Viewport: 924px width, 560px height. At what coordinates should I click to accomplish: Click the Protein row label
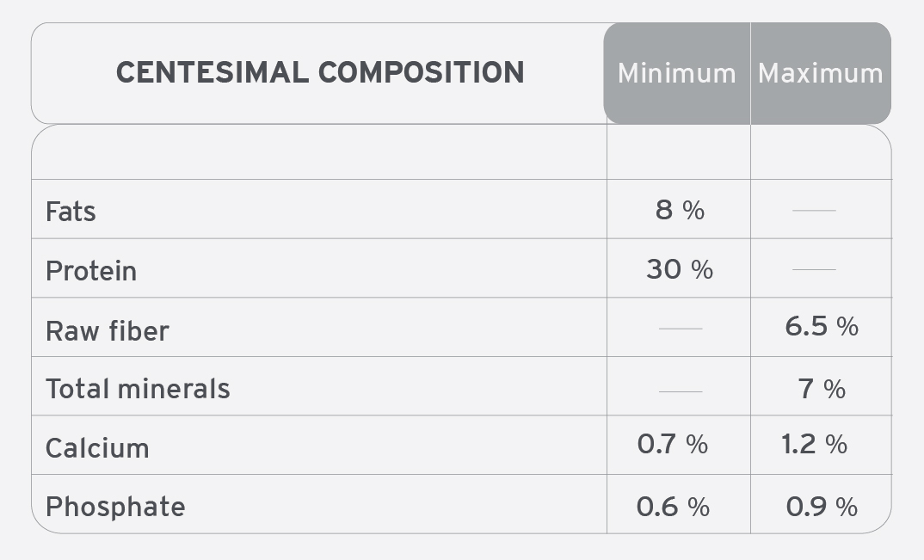click(x=91, y=271)
